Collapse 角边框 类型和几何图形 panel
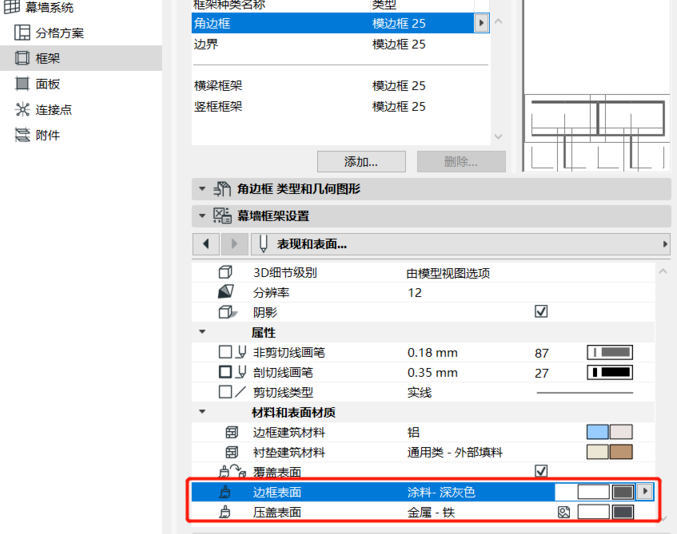The image size is (677, 534). 202,189
